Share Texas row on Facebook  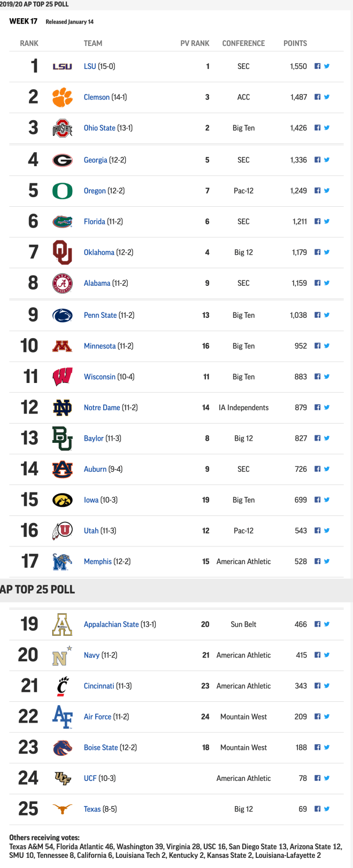[x=317, y=809]
